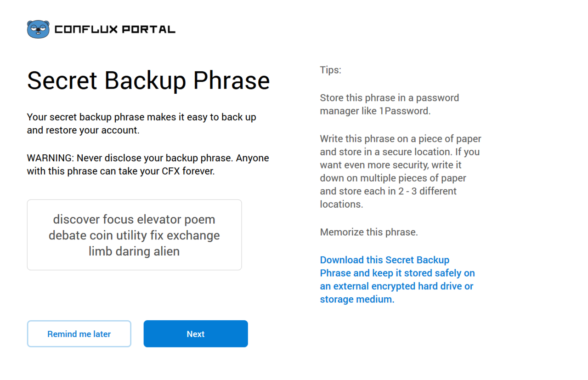The image size is (588, 380).
Task: Click the "Tips:" label
Action: click(330, 70)
